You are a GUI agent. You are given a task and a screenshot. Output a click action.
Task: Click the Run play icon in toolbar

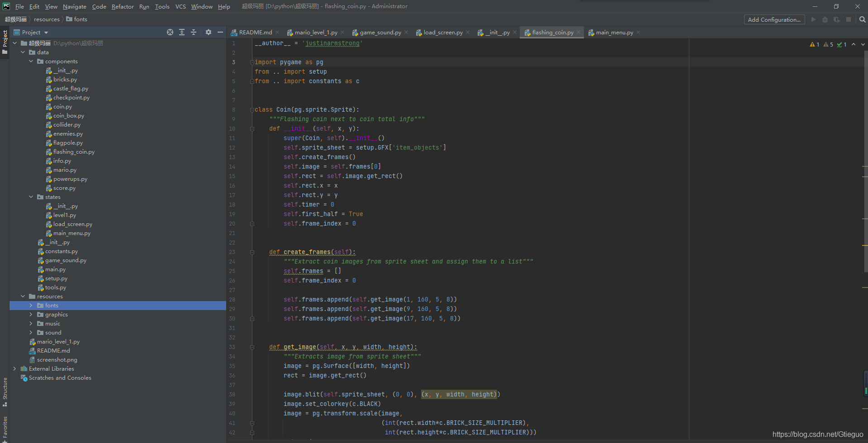[814, 19]
